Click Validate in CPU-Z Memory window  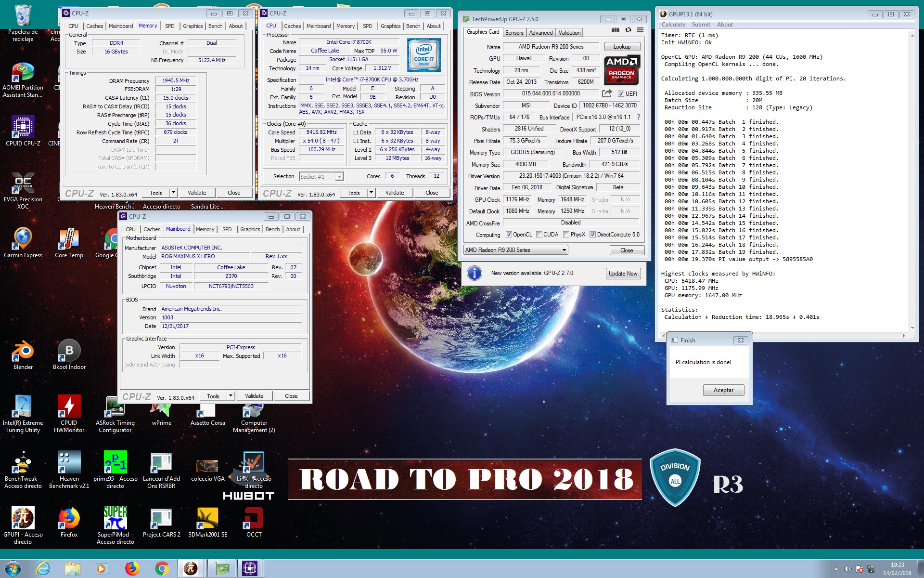tap(197, 193)
